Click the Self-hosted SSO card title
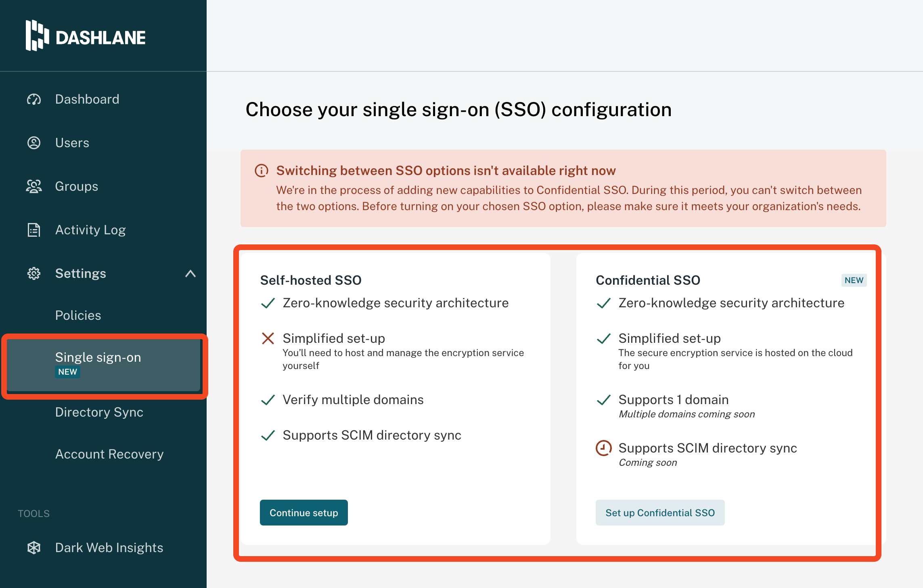Viewport: 923px width, 588px height. click(311, 280)
